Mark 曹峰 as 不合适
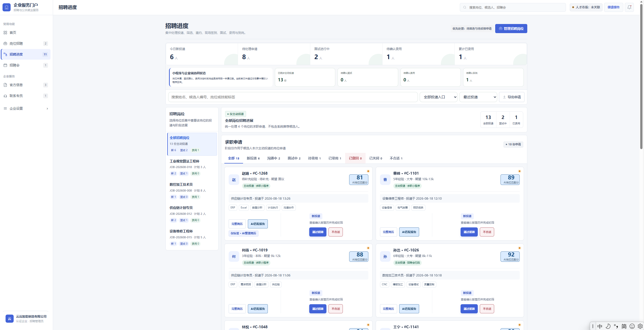The height and width of the screenshot is (330, 644). click(x=487, y=232)
